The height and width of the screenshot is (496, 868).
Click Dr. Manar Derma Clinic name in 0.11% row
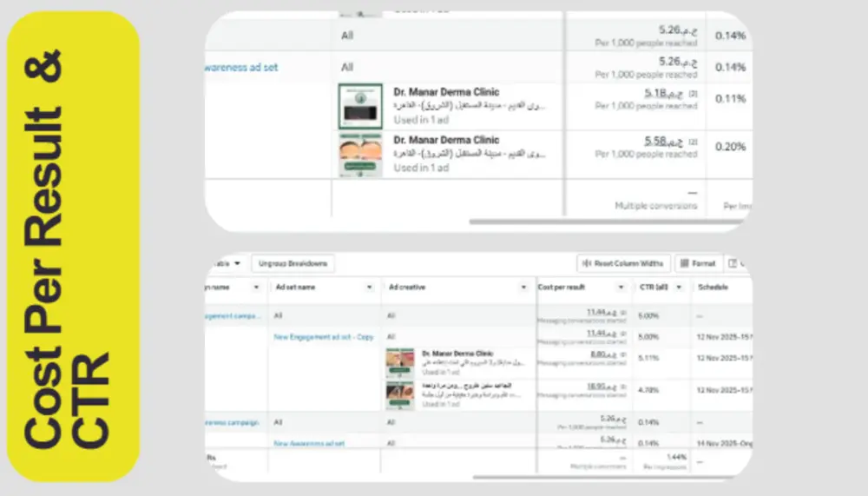[x=446, y=91]
